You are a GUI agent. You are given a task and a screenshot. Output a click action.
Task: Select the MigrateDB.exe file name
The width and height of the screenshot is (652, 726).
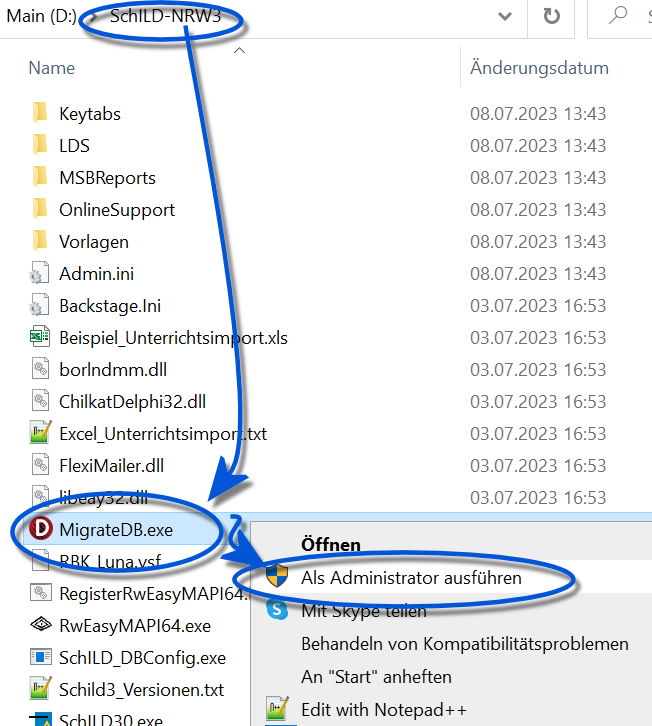(116, 529)
